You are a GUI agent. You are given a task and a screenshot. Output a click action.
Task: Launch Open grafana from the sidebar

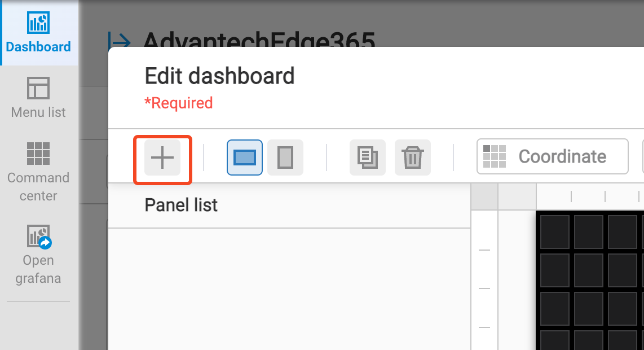tap(37, 251)
